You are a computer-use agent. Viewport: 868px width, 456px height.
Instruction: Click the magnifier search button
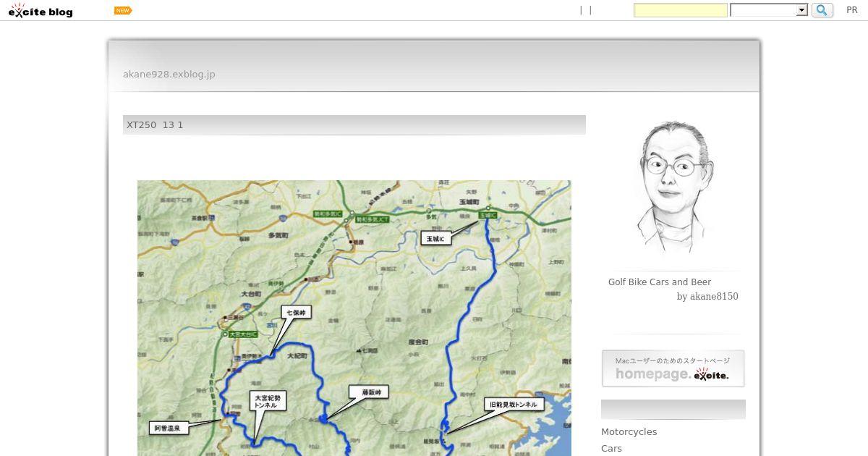pos(822,10)
